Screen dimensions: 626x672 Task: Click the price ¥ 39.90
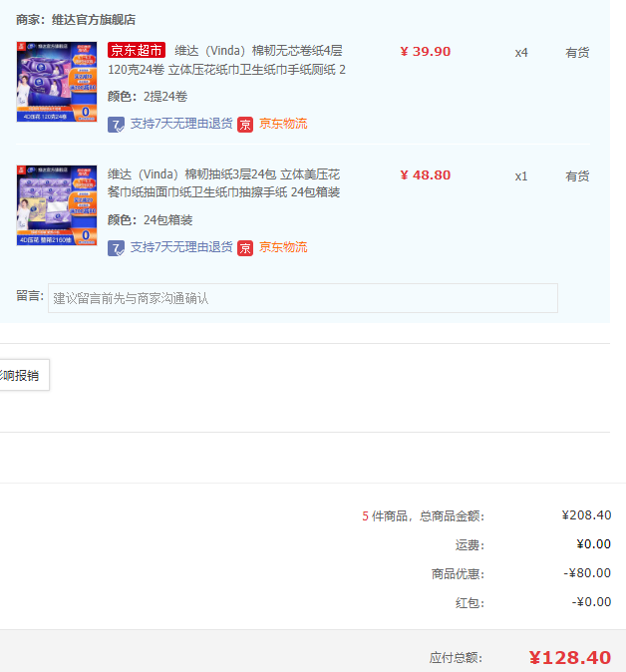[425, 52]
